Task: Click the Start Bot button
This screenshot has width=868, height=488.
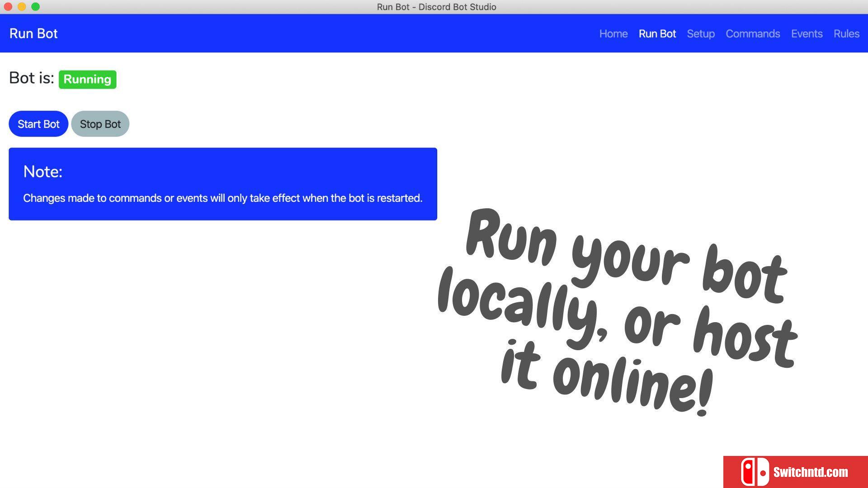Action: tap(38, 124)
